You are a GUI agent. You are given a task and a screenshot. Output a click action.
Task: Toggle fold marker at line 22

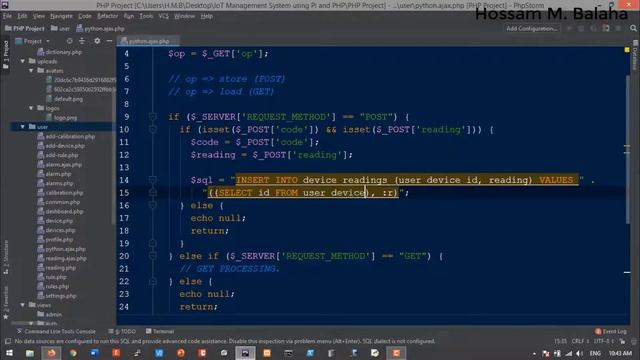click(153, 281)
